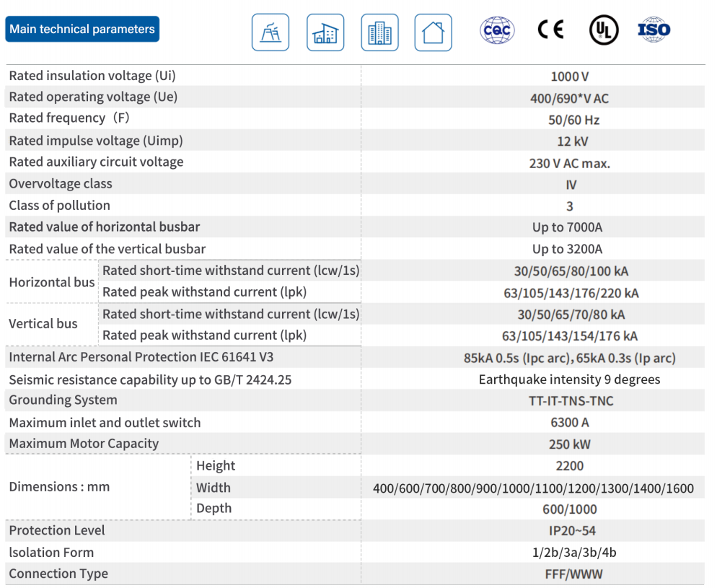The image size is (717, 588).
Task: Select the '250 kW' value
Action: coord(570,444)
